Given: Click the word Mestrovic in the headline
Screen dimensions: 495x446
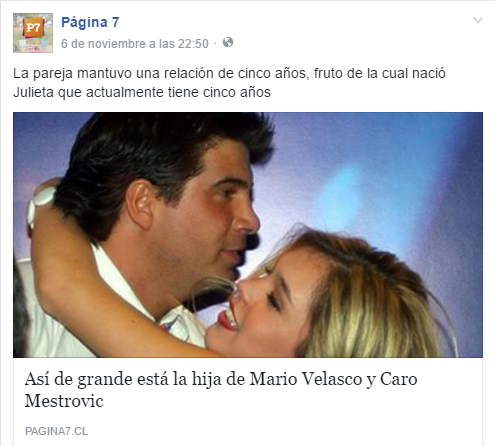Looking at the screenshot, I should point(64,401).
